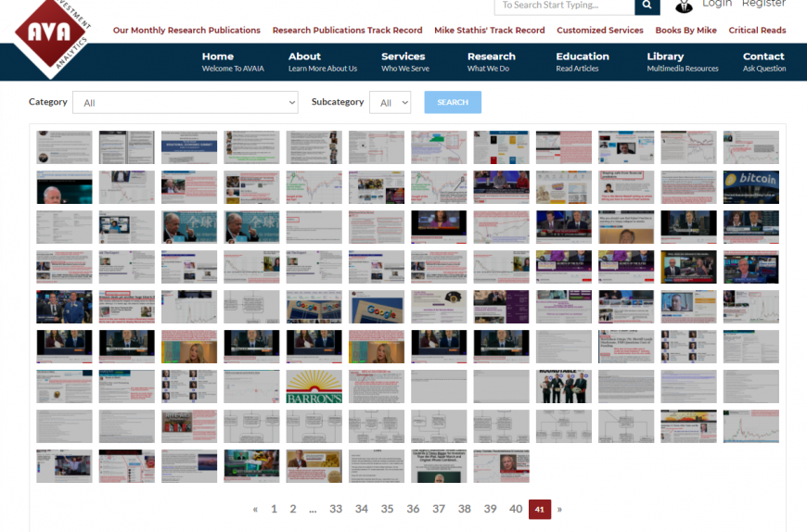Open the Research navigation menu
The image size is (807, 532).
(x=491, y=61)
